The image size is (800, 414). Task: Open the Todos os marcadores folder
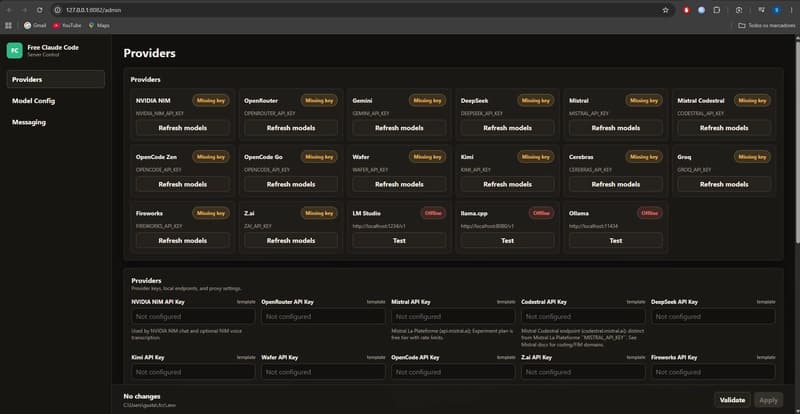click(x=766, y=25)
